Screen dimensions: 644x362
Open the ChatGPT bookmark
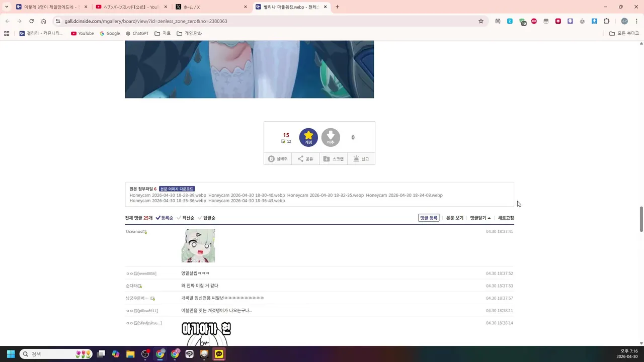137,33
